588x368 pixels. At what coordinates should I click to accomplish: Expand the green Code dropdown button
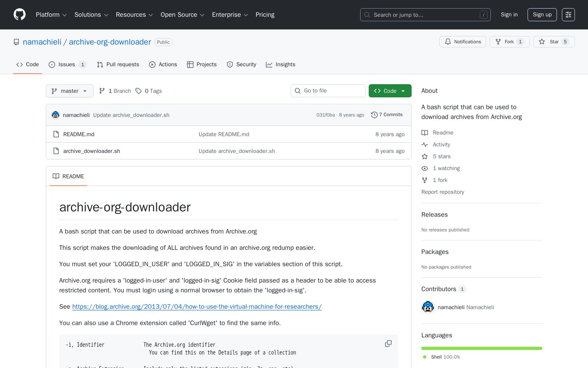pos(390,91)
